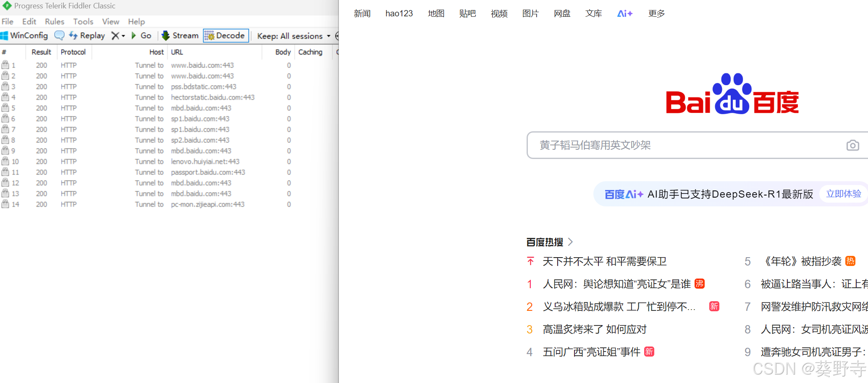
Task: Open the File menu
Action: 8,21
